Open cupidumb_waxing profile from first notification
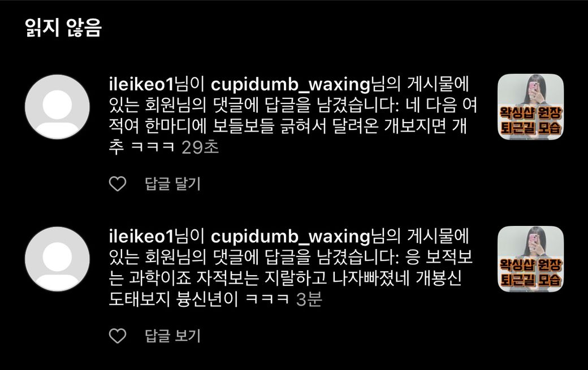The width and height of the screenshot is (588, 370). (291, 85)
